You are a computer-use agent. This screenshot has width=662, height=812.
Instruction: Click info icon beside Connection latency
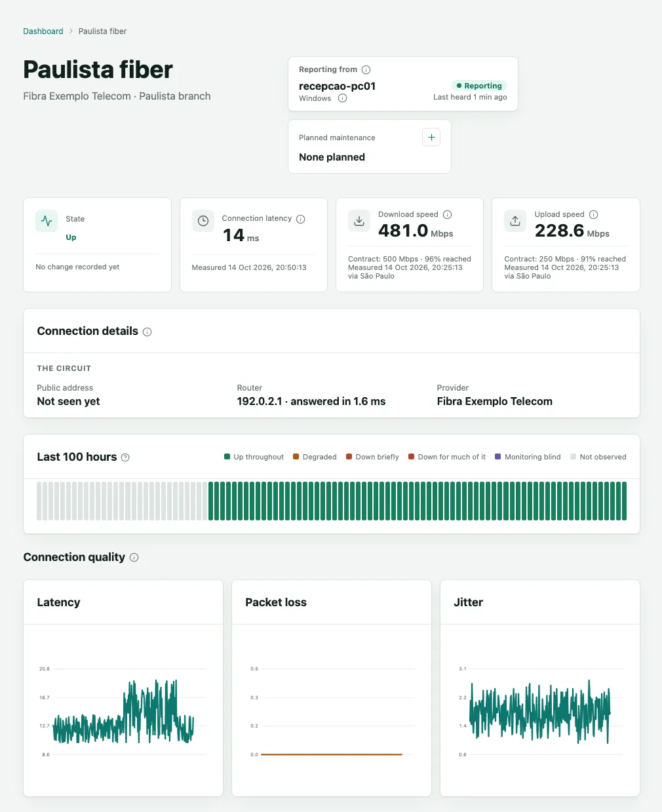point(301,219)
